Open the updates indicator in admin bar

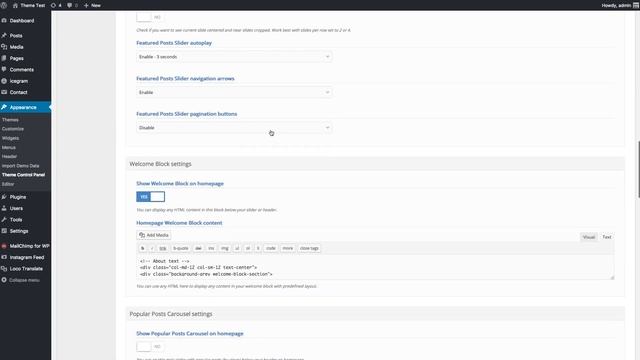[56, 5]
